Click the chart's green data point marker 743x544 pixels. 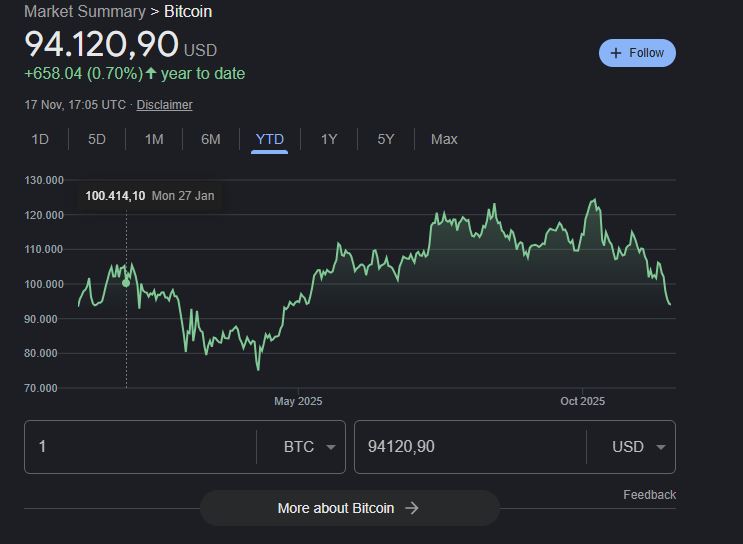pos(126,282)
